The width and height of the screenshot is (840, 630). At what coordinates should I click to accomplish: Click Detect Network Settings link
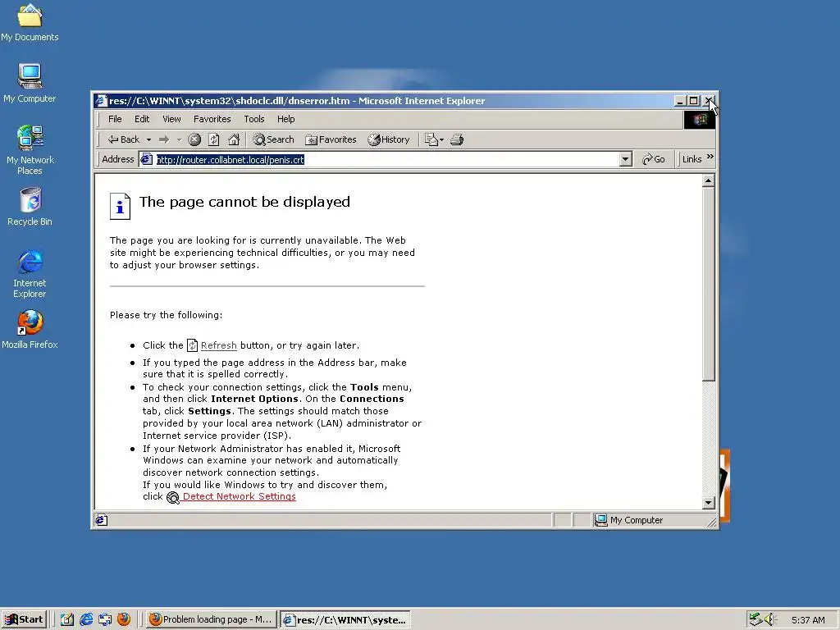point(239,496)
